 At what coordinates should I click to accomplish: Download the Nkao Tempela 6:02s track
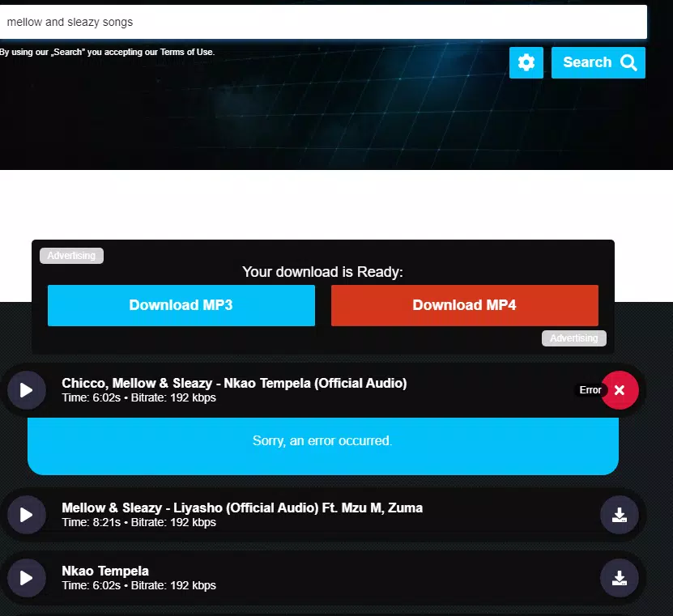(620, 578)
